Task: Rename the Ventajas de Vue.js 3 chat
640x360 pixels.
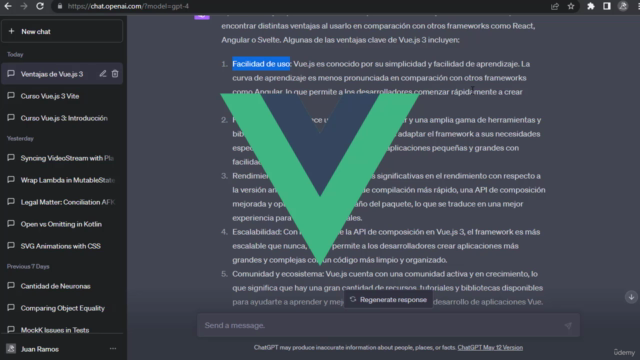Action: point(103,74)
